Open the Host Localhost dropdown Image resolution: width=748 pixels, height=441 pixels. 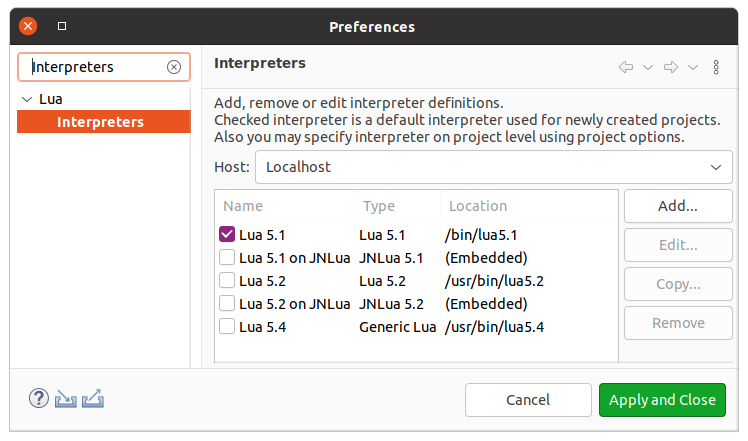[x=494, y=167]
